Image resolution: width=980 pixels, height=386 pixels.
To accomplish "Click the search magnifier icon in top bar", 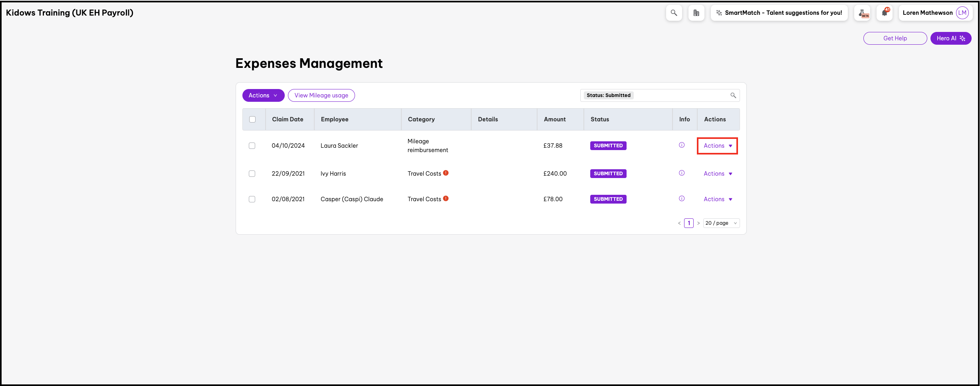I will (x=674, y=13).
